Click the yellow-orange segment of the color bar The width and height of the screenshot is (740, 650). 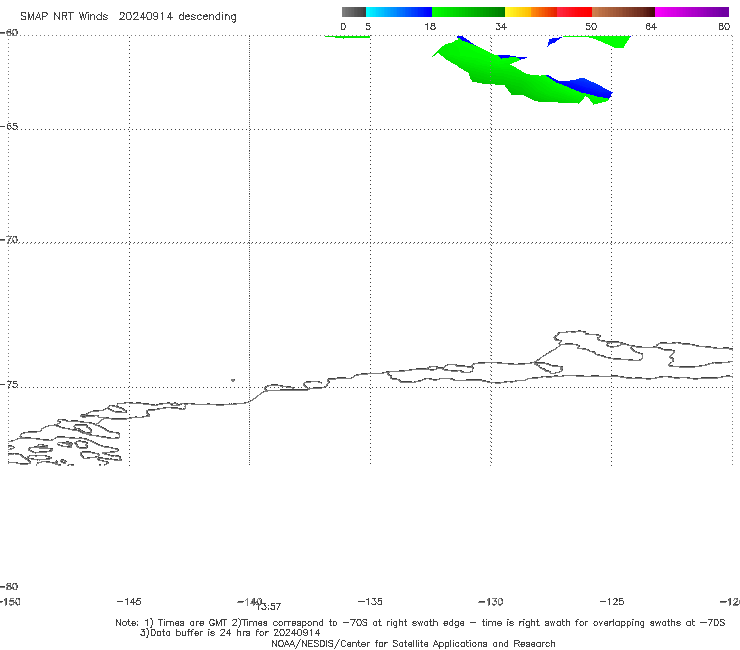[530, 12]
